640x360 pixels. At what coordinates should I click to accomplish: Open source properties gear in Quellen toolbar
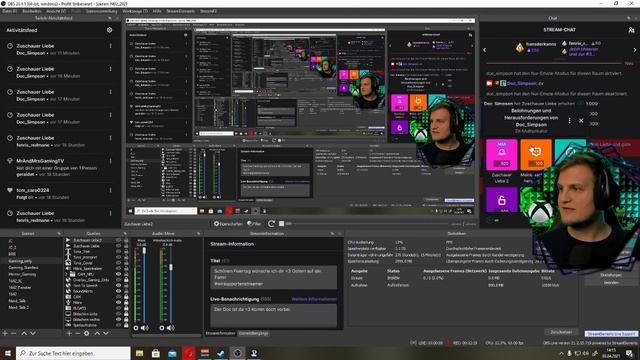87,333
